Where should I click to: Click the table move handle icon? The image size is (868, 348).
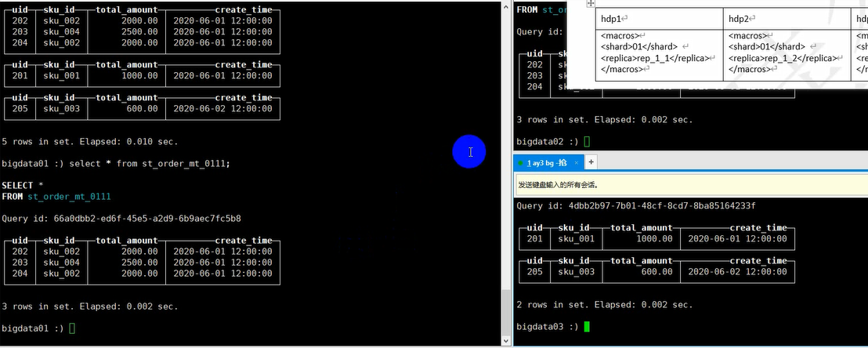591,4
